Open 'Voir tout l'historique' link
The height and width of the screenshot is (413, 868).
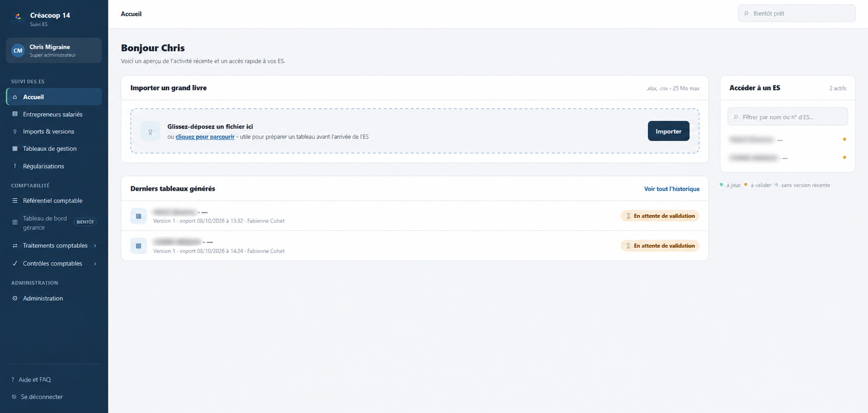(672, 189)
